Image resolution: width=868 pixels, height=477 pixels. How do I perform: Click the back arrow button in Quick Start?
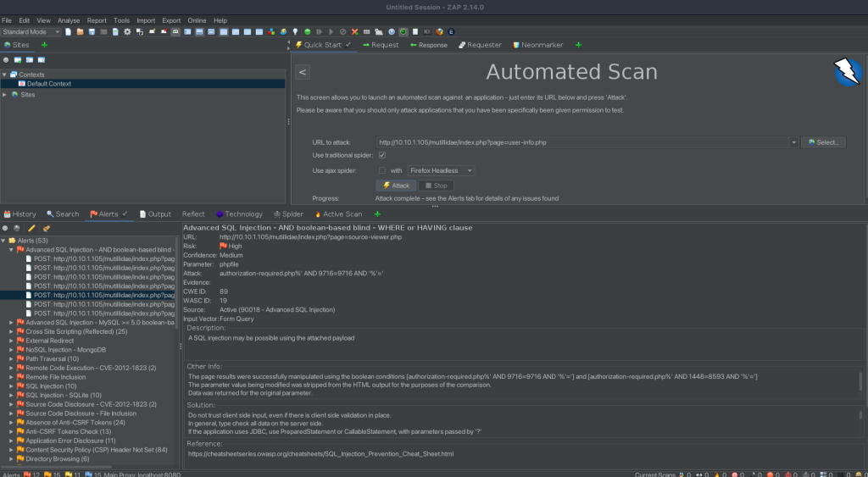coord(303,73)
